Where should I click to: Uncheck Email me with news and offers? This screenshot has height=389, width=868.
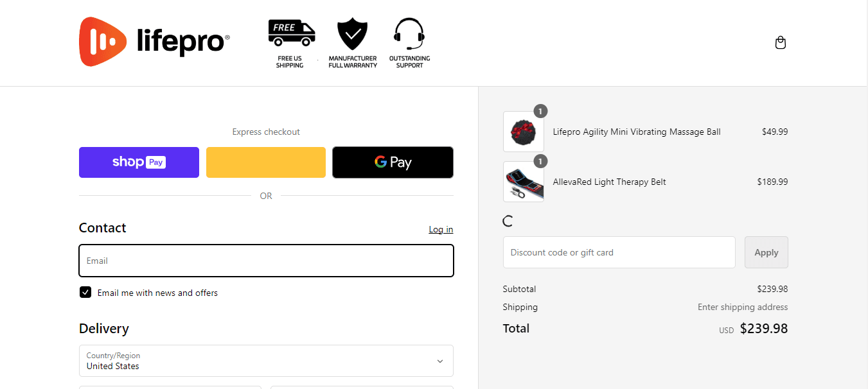click(85, 293)
